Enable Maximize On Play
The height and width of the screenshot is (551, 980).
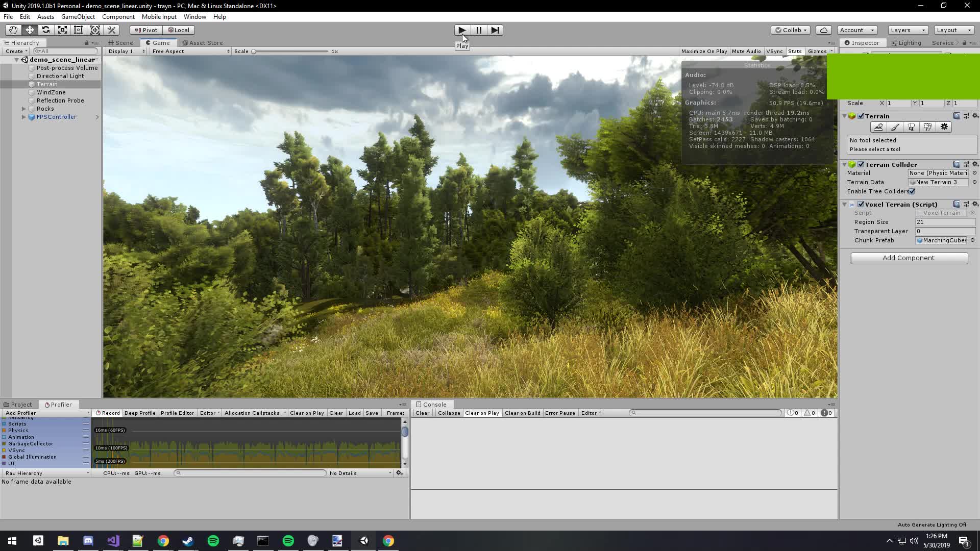[704, 51]
